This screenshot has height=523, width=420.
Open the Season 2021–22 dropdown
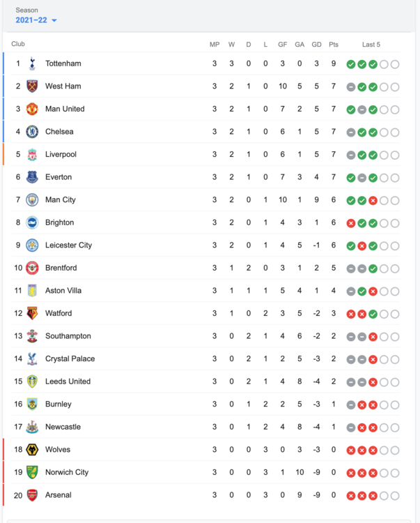[x=36, y=20]
